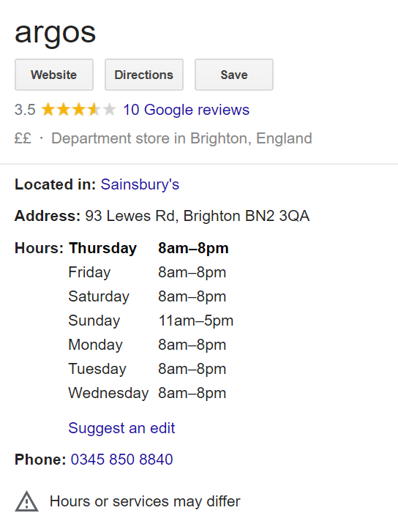Select the address 93 Lewes Rd text
Viewport: 398px width, 532px height.
click(130, 216)
